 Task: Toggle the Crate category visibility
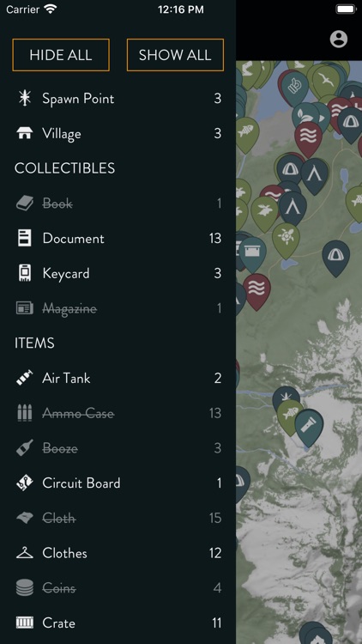click(x=118, y=623)
